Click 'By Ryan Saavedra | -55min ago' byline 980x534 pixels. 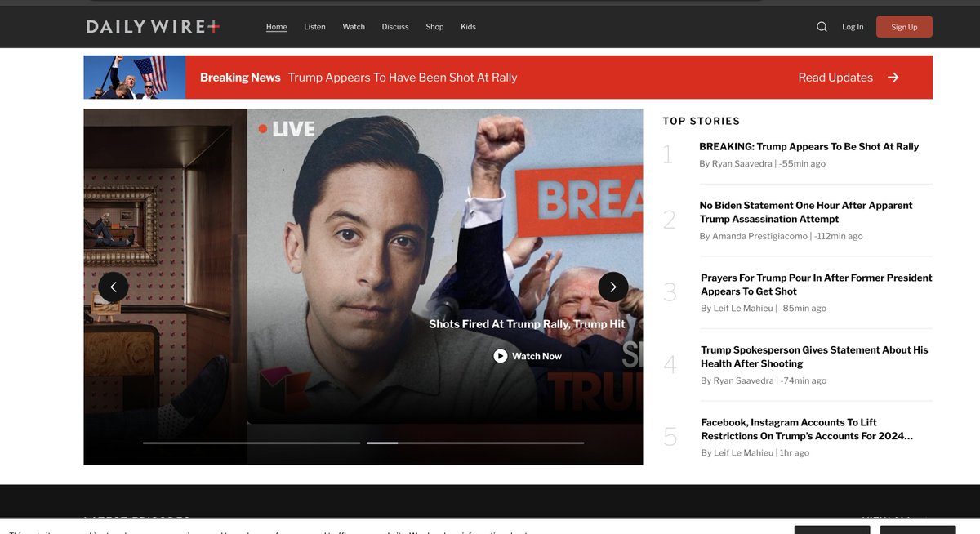click(x=762, y=164)
